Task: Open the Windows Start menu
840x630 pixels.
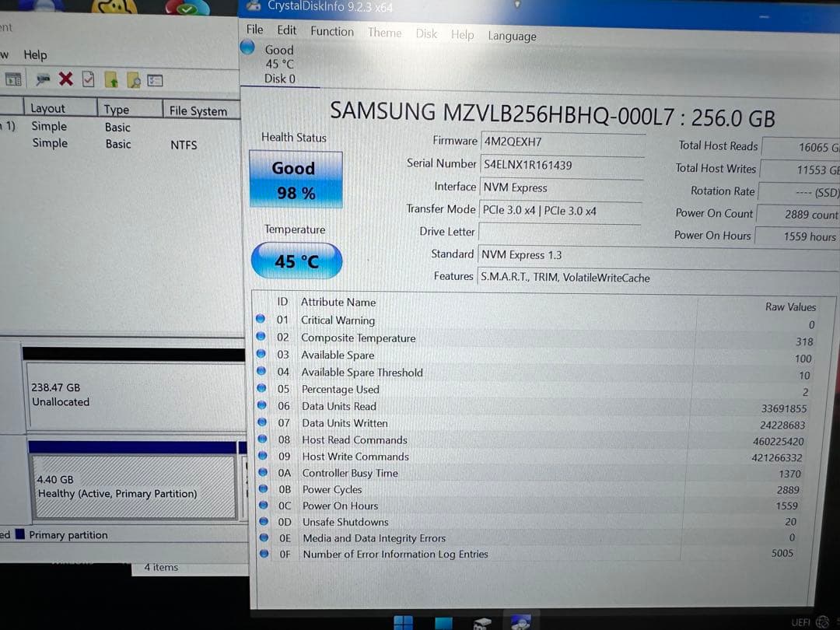Action: point(402,621)
